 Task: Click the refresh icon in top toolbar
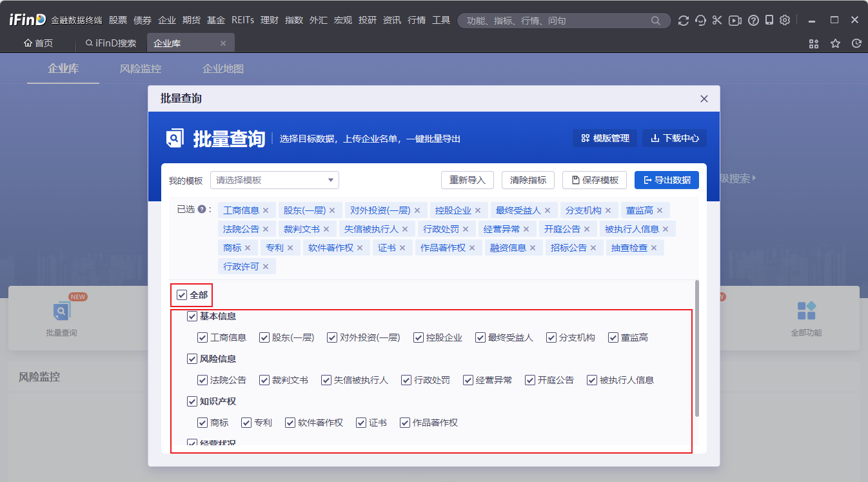[684, 21]
